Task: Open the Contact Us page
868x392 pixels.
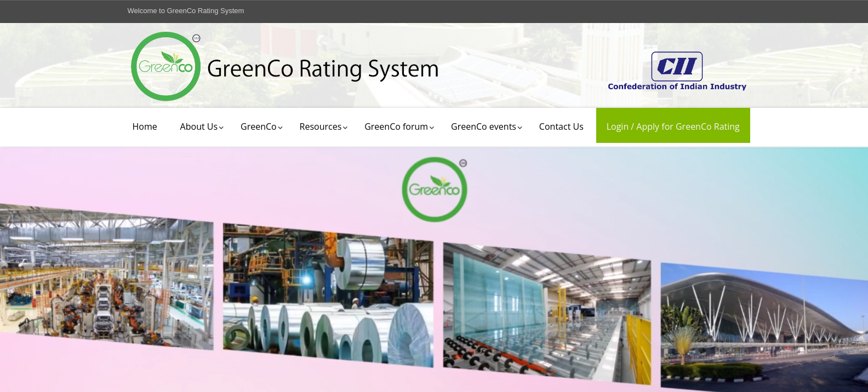Action: (x=561, y=126)
